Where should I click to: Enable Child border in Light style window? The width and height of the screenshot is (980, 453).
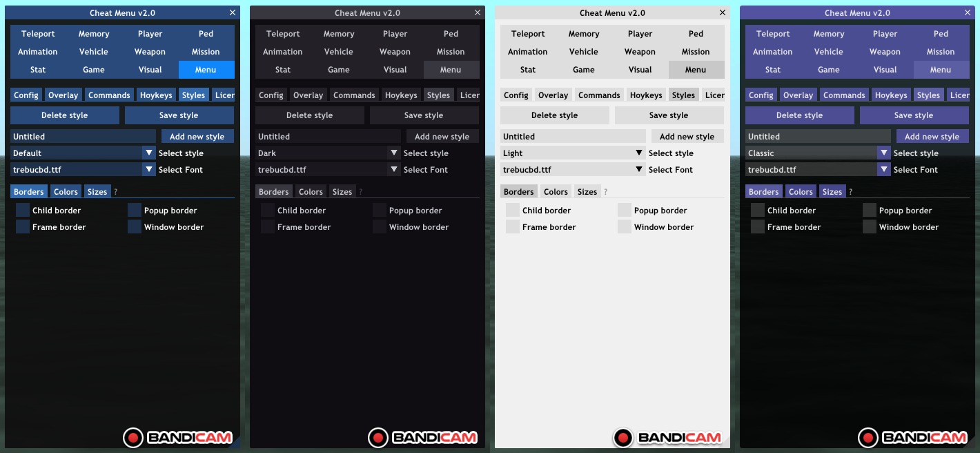(513, 210)
